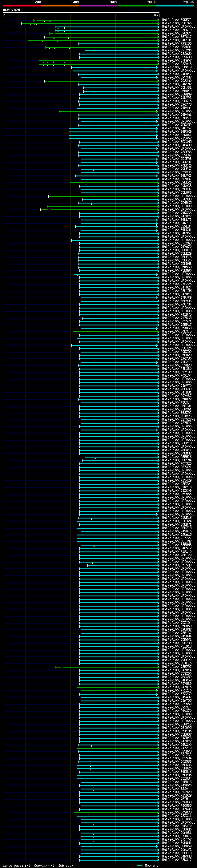Image resolution: width=197 pixels, height=868 pixels.
Task: Select hit label UniRef100_Q922A0
Action: point(177,81)
